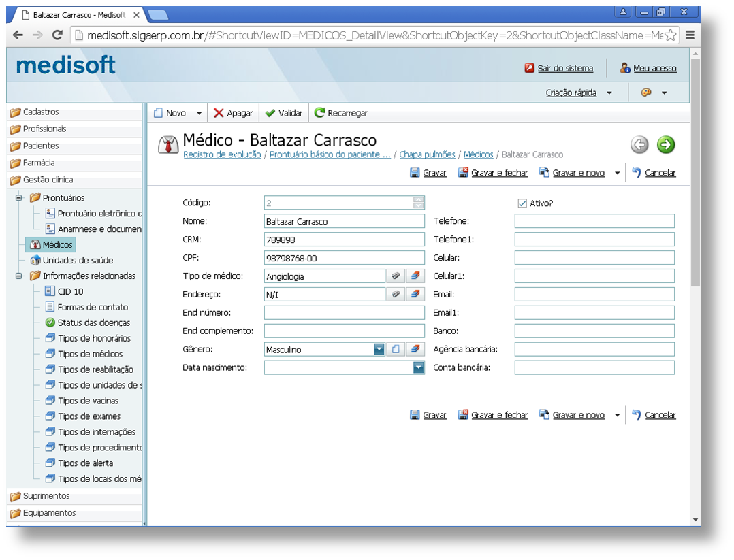This screenshot has width=734, height=560.
Task: Clear Endereço with eraser icon
Action: [x=415, y=294]
